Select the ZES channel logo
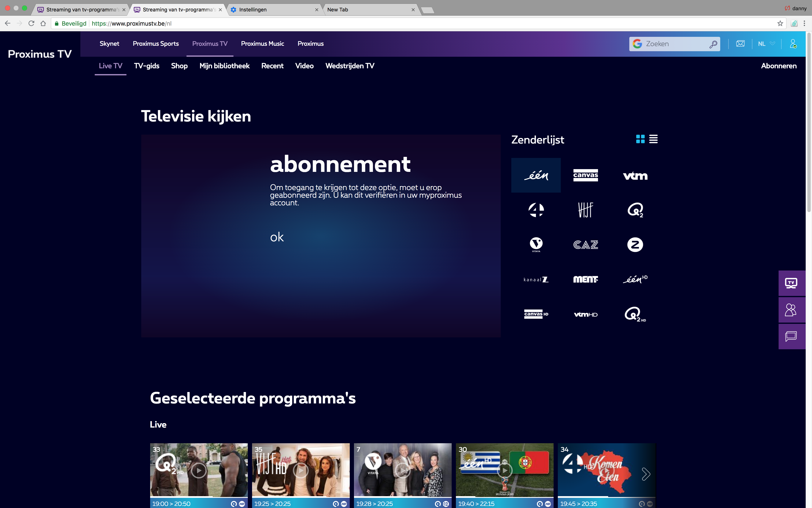This screenshot has height=508, width=812. click(635, 245)
